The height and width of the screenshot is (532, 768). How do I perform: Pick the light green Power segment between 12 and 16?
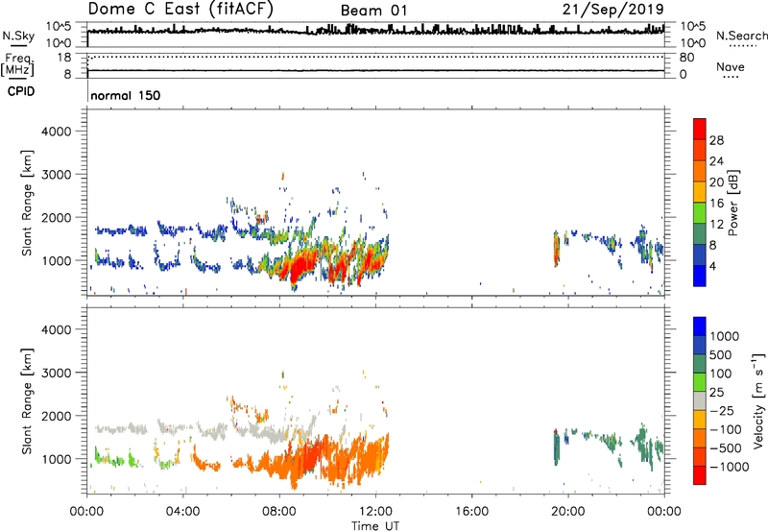(x=700, y=213)
